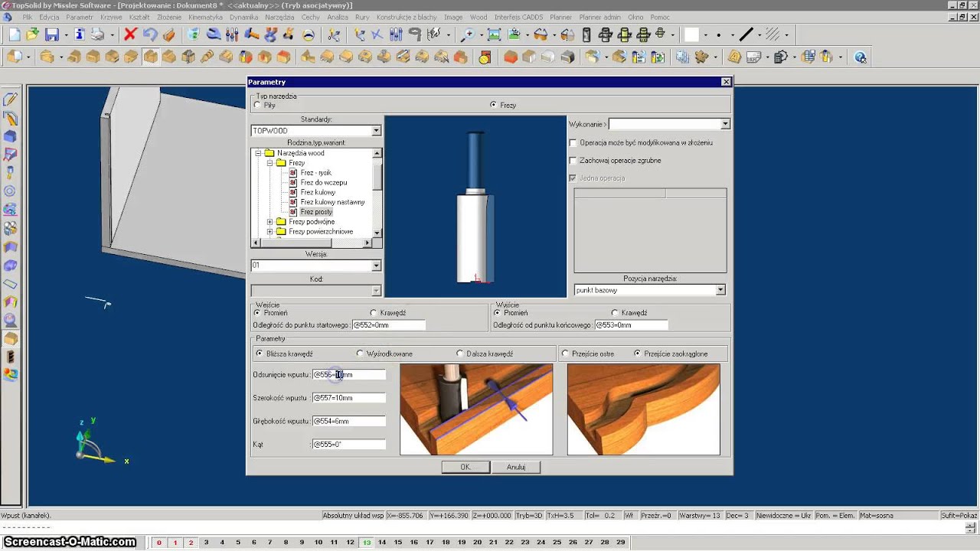Click the Kąt value input field
The height and width of the screenshot is (551, 980).
click(348, 445)
